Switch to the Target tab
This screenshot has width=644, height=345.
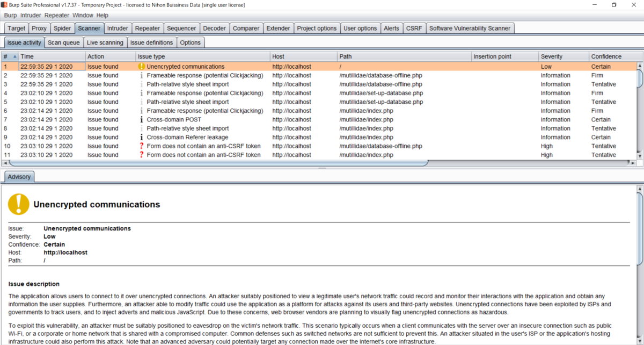click(x=16, y=28)
